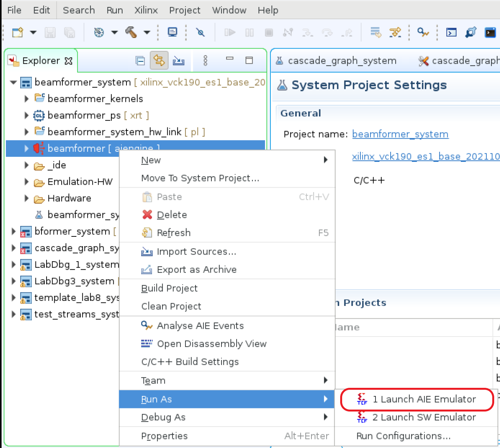The width and height of the screenshot is (500, 448).
Task: Click the skip breakpoints toolbar icon
Action: click(200, 32)
